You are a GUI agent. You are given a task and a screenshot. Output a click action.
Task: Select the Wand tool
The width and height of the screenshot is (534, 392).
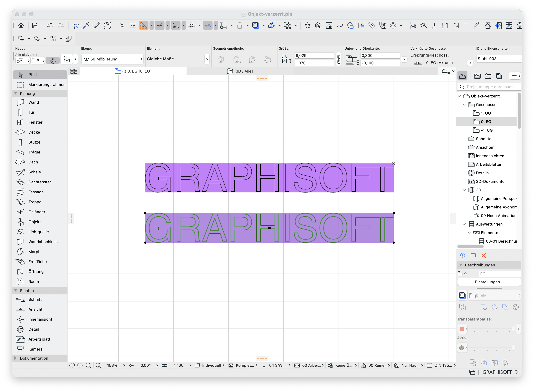[40, 102]
